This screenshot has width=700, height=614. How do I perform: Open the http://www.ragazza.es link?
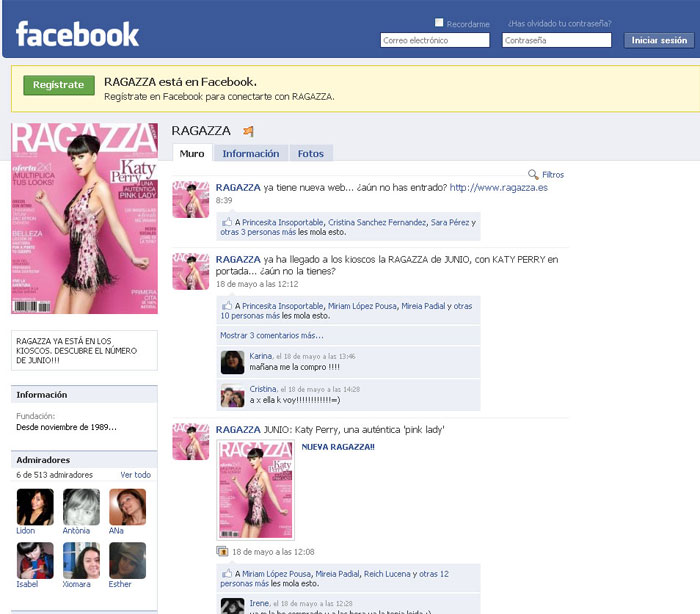click(x=498, y=188)
